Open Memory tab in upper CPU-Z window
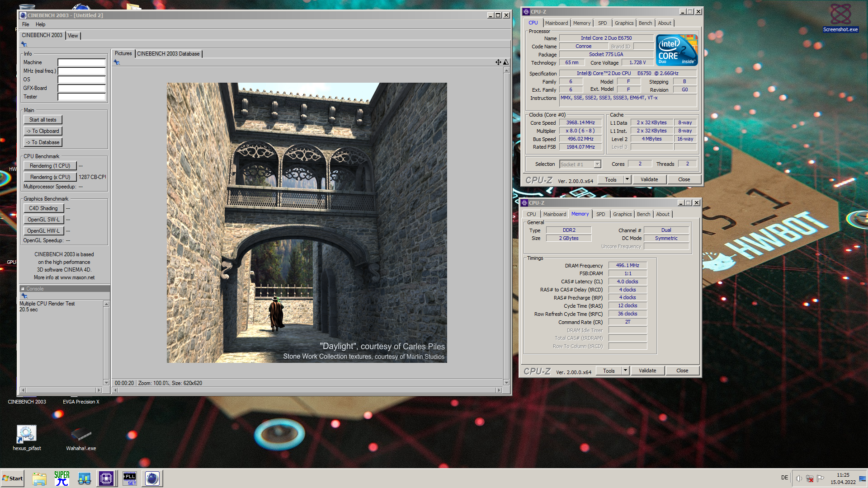This screenshot has width=868, height=488. [581, 23]
